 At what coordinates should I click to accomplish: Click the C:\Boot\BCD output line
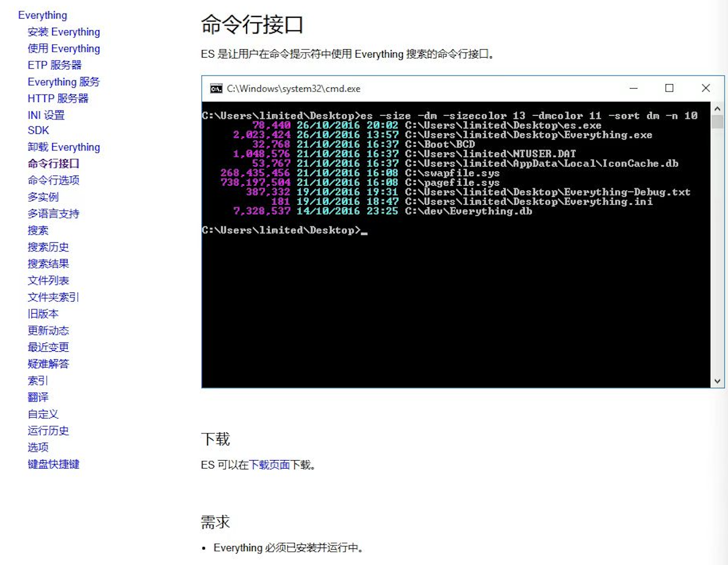(364, 144)
